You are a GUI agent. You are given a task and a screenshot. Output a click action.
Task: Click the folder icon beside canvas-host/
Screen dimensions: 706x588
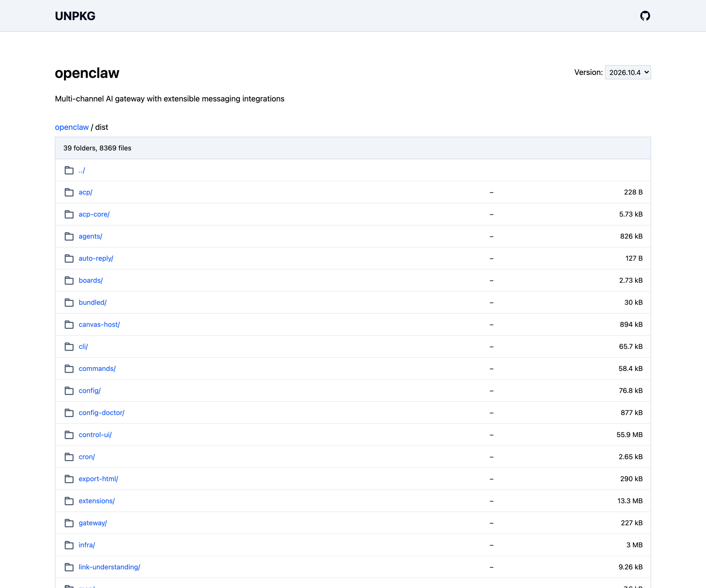(69, 324)
